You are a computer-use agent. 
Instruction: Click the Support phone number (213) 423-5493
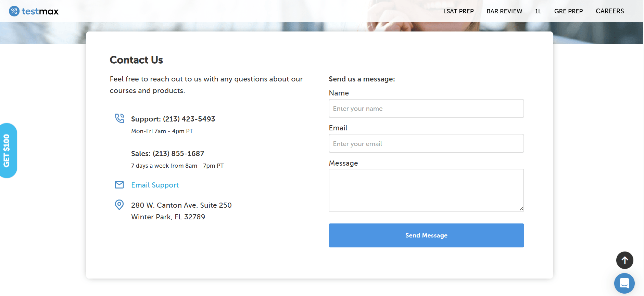189,119
